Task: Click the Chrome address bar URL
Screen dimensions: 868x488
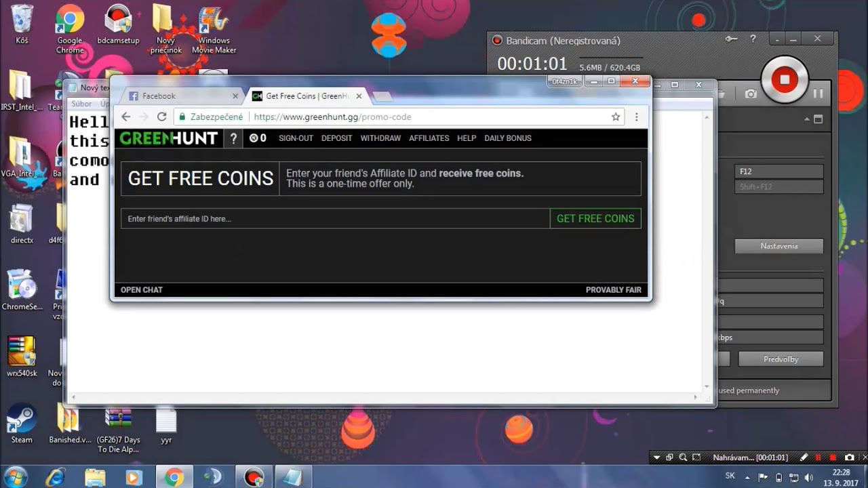Action: click(x=332, y=117)
